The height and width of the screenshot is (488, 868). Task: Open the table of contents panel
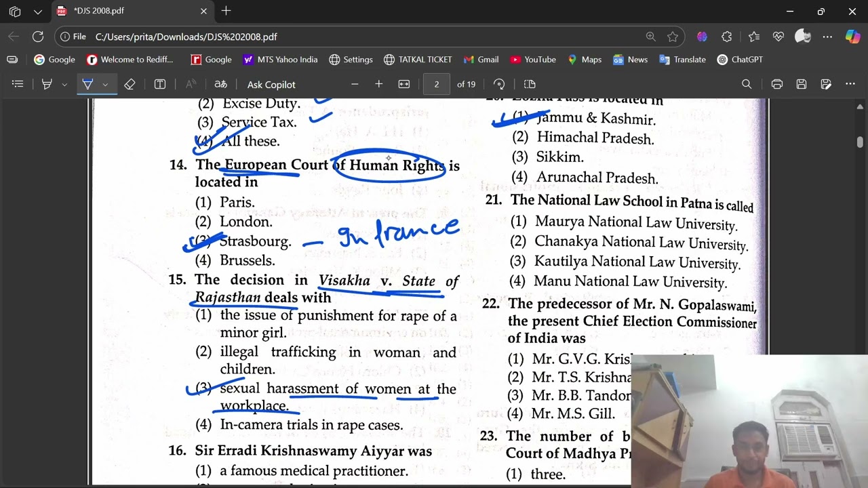coord(18,84)
